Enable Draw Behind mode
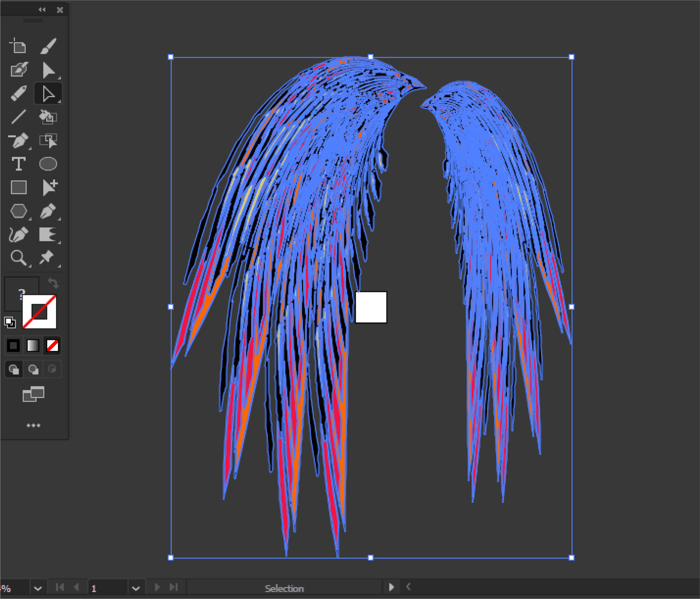This screenshot has width=700, height=599. coord(33,369)
